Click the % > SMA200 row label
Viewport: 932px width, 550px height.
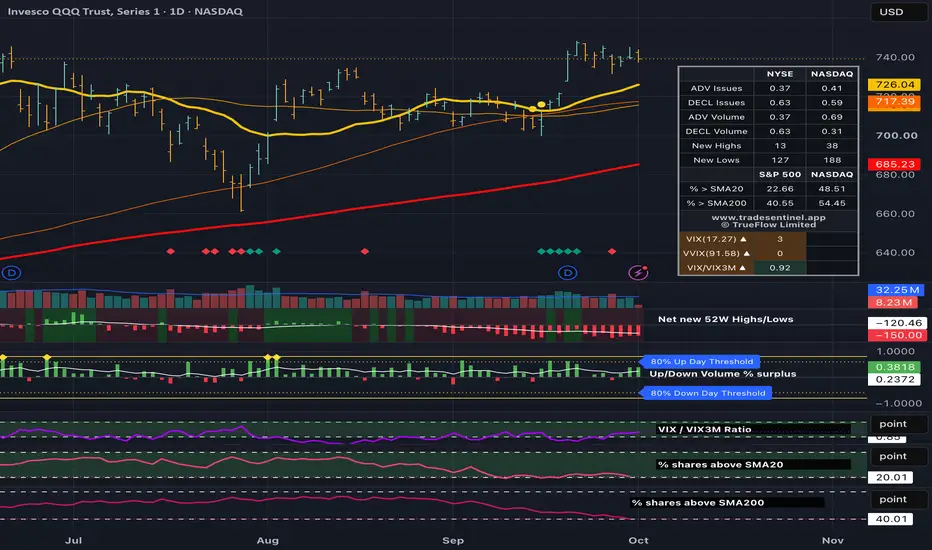click(716, 203)
